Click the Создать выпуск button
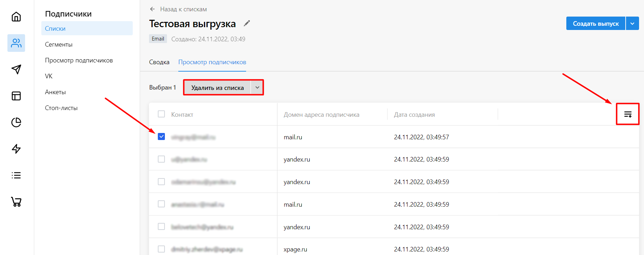644x255 pixels. coord(596,24)
